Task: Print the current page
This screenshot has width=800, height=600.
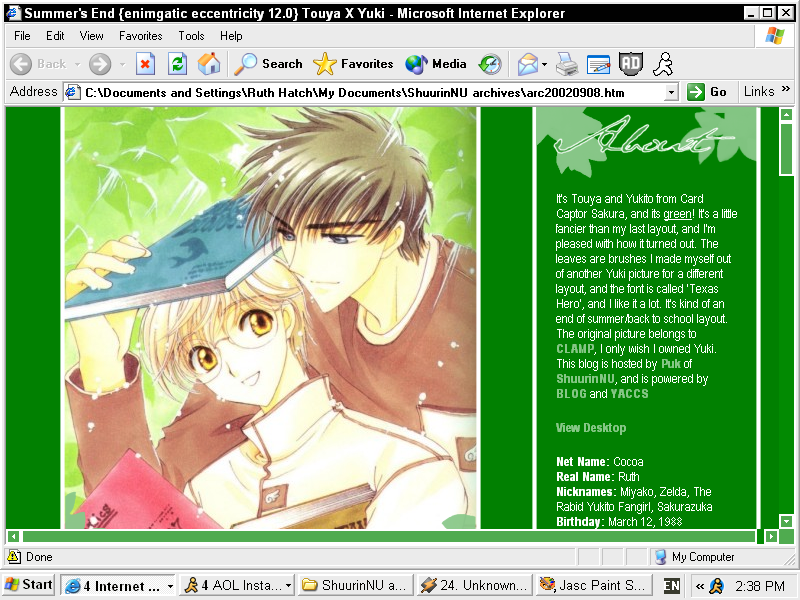Action: coord(567,64)
